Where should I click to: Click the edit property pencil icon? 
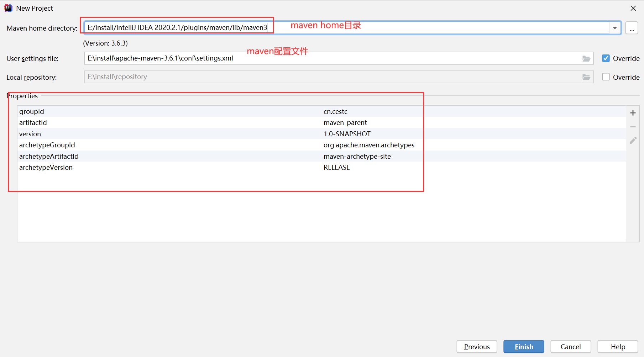pyautogui.click(x=633, y=141)
